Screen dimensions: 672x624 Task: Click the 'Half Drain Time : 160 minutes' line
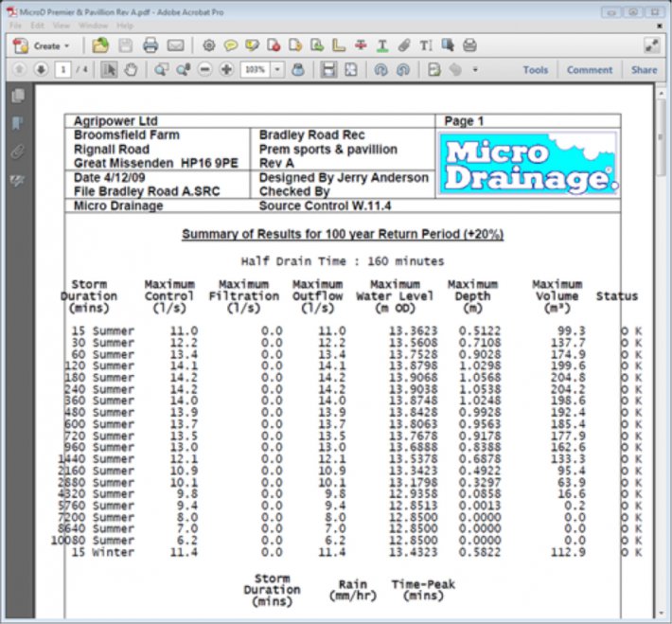[343, 261]
